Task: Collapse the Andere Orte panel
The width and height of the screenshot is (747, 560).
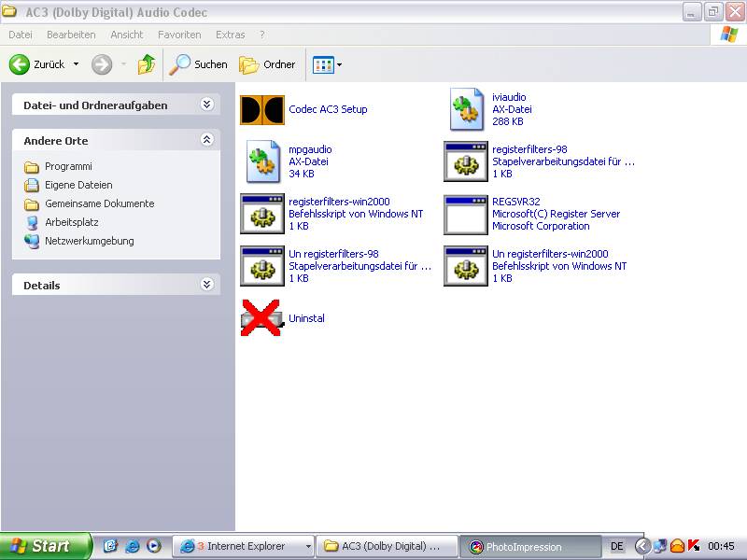Action: point(206,140)
